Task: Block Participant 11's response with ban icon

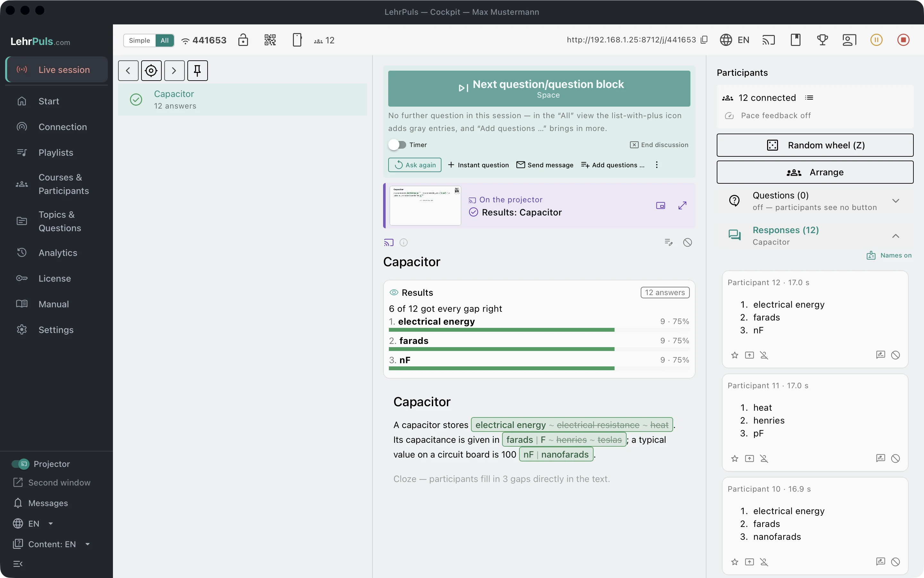Action: click(895, 458)
